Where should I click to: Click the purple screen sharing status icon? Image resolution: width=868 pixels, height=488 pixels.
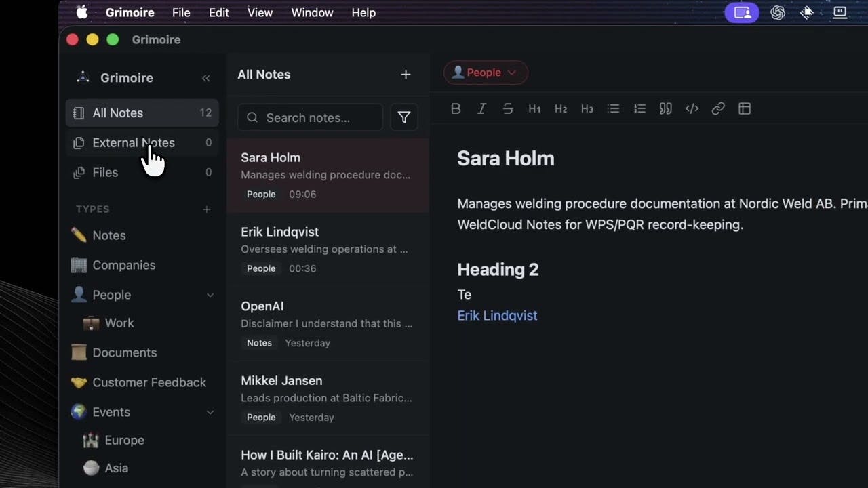(742, 12)
